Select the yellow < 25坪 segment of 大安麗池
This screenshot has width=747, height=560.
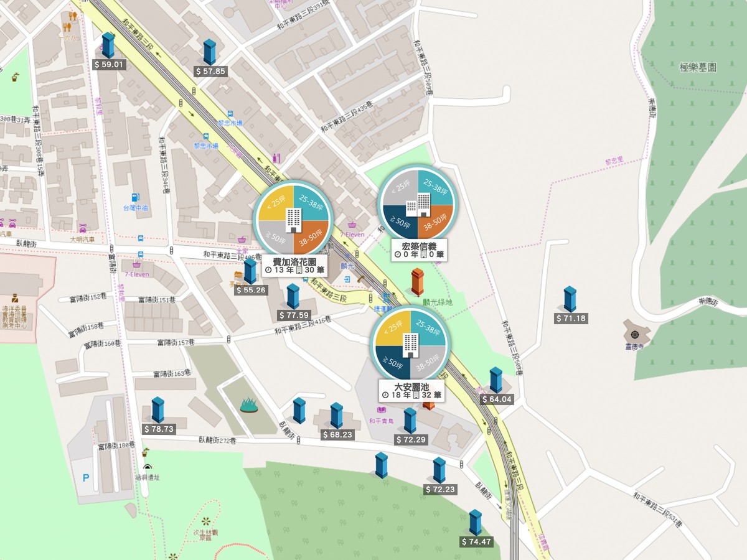click(392, 328)
